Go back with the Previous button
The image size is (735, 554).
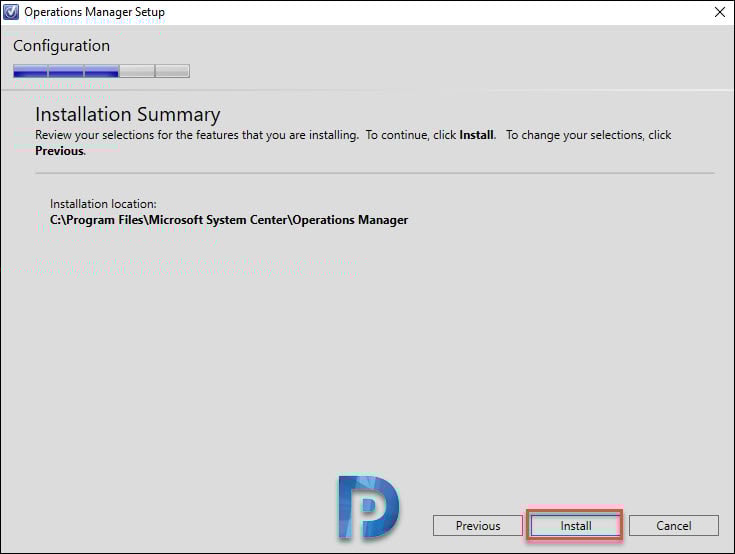click(x=478, y=525)
